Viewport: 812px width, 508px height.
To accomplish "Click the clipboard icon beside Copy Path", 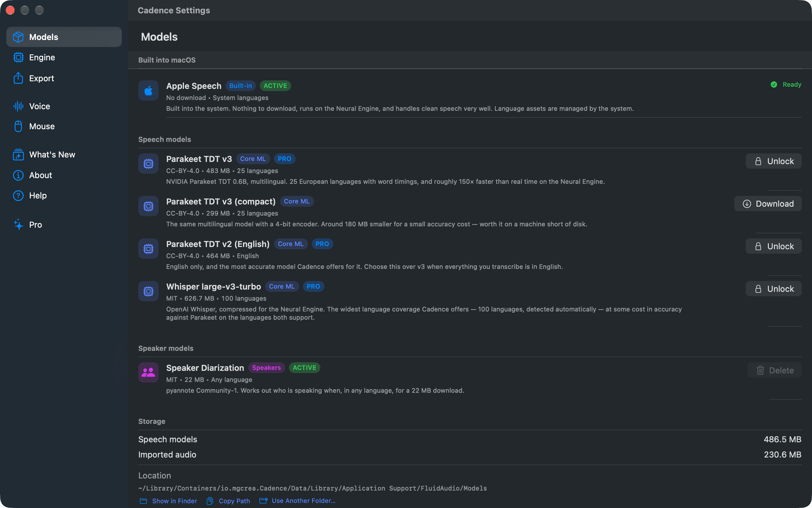I will pos(210,501).
